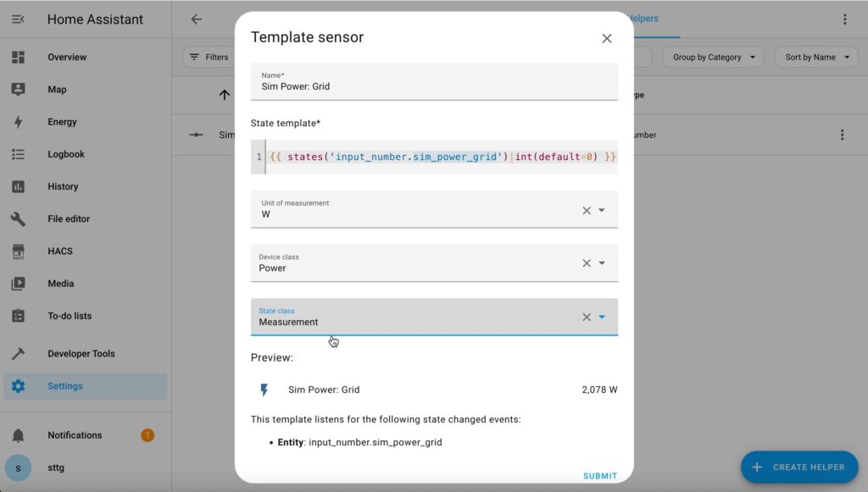The width and height of the screenshot is (868, 492).
Task: Click the Notifications bell icon
Action: (x=19, y=435)
